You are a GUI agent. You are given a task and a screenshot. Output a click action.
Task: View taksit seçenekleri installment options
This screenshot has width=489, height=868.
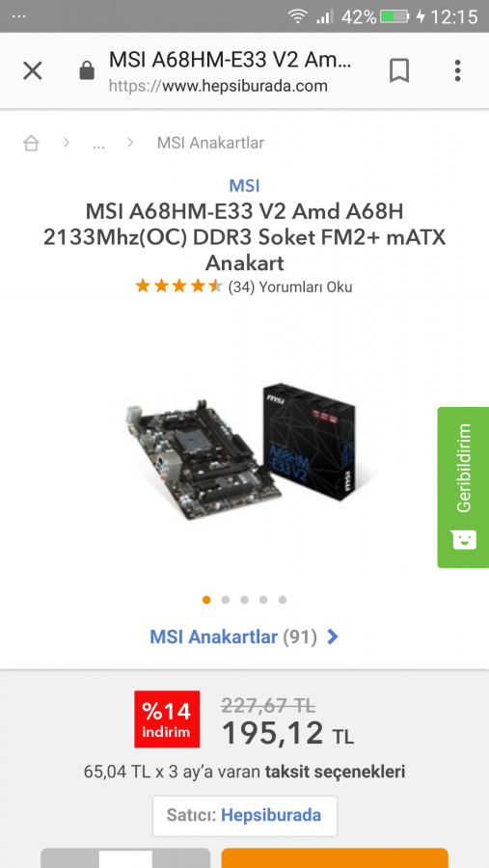tap(335, 772)
